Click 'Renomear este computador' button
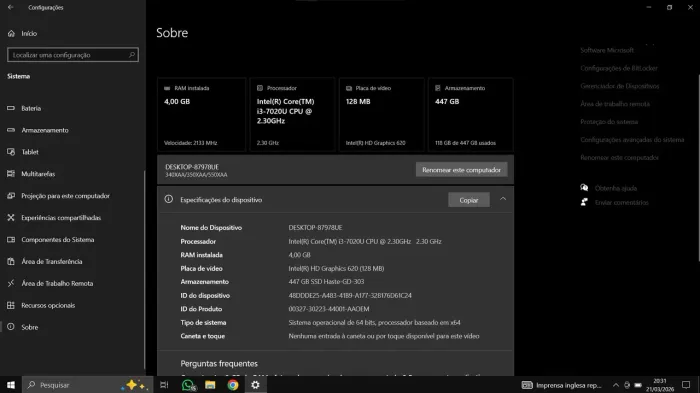Image resolution: width=700 pixels, height=393 pixels. click(461, 170)
